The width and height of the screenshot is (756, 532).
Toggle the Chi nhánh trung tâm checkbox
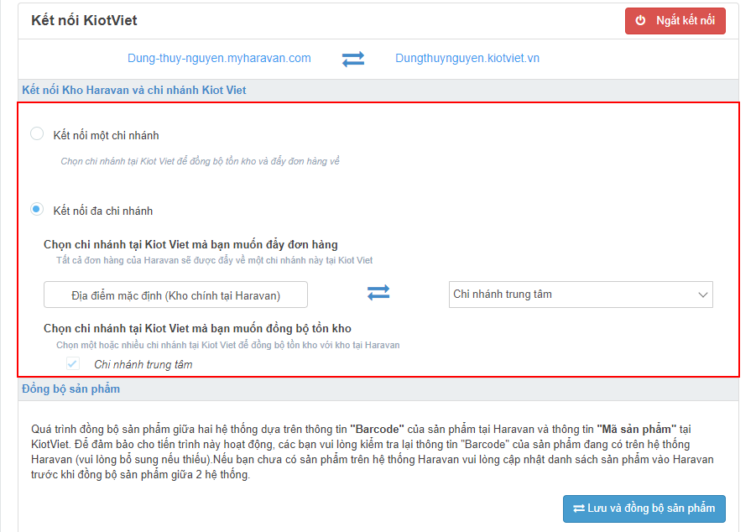[x=73, y=363]
